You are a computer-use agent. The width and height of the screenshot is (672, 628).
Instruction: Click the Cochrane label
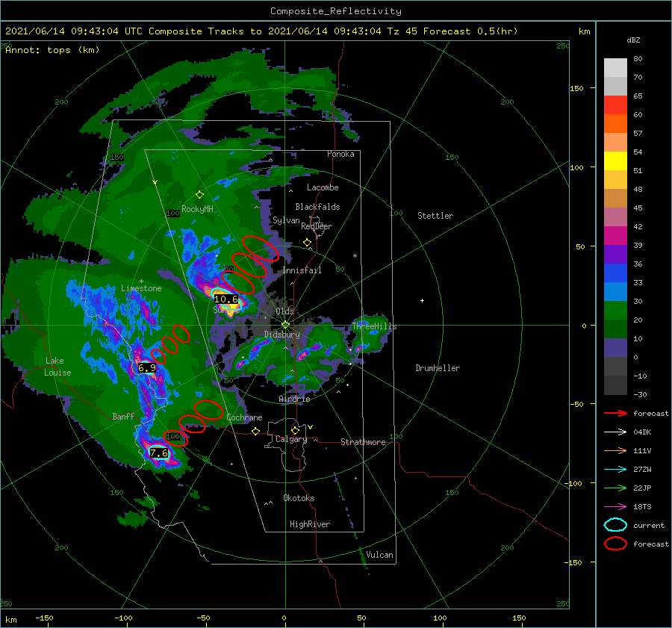click(x=244, y=417)
